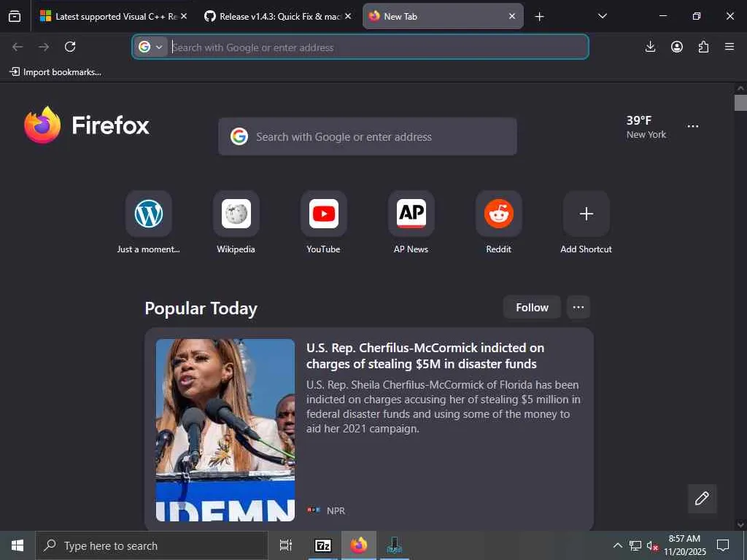The height and width of the screenshot is (560, 747).
Task: Open the Popular Today section options menu
Action: [578, 307]
